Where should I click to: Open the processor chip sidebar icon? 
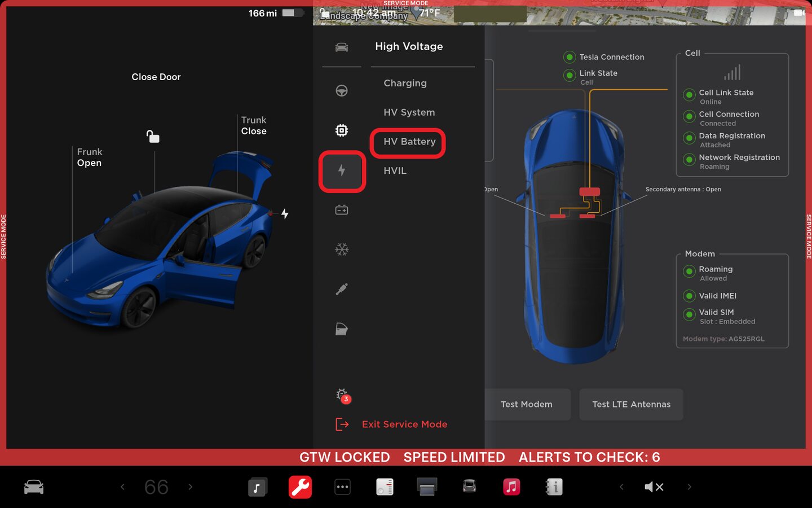[342, 130]
